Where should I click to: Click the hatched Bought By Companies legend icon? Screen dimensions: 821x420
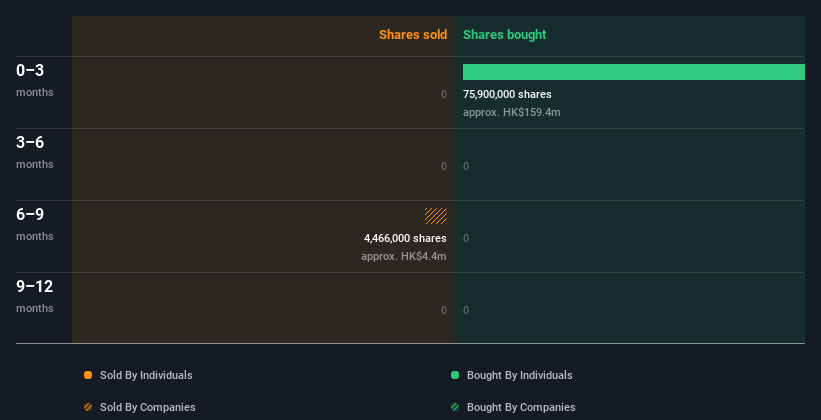(455, 407)
